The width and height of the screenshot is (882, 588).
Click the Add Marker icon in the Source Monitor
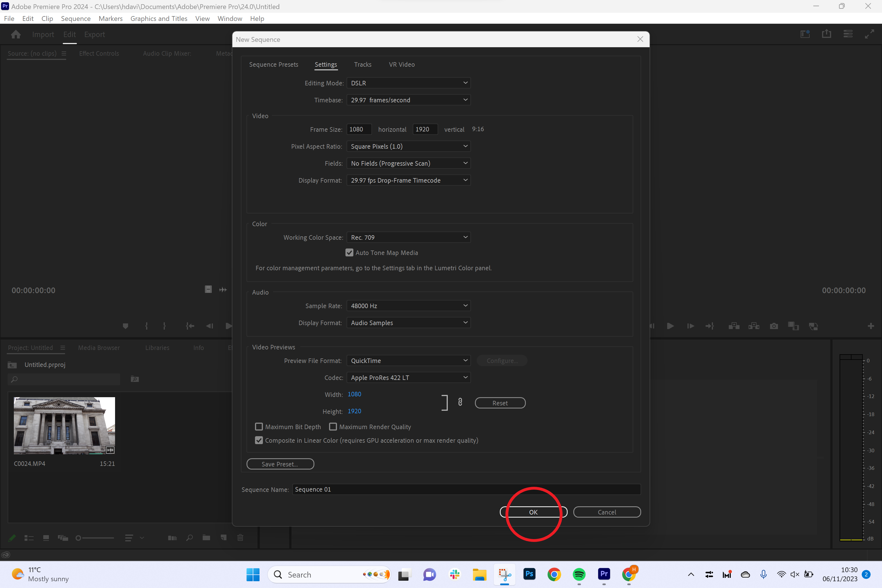(x=125, y=326)
